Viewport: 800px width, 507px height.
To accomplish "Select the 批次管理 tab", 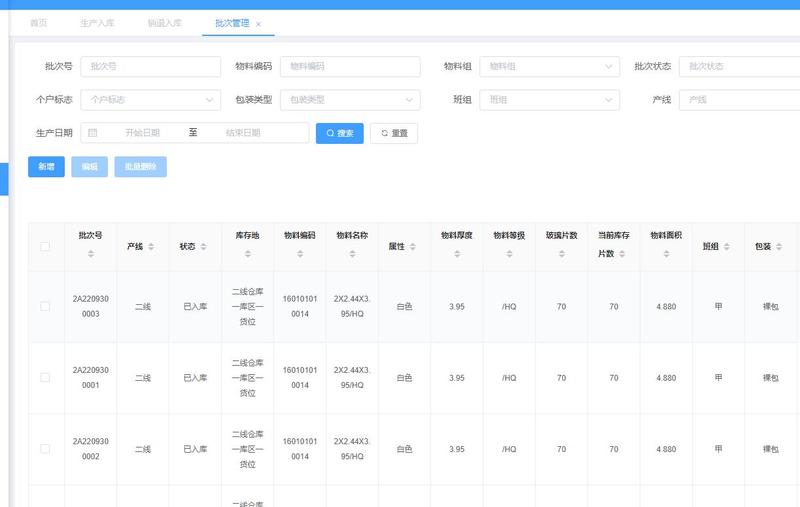I will tap(232, 23).
